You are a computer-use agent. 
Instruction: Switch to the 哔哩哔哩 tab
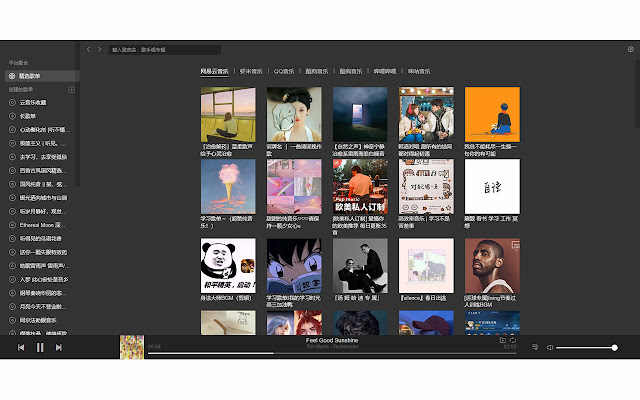coord(385,71)
